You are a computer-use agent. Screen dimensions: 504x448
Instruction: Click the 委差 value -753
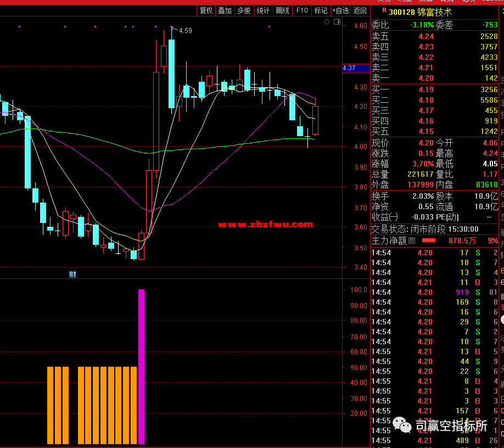490,25
